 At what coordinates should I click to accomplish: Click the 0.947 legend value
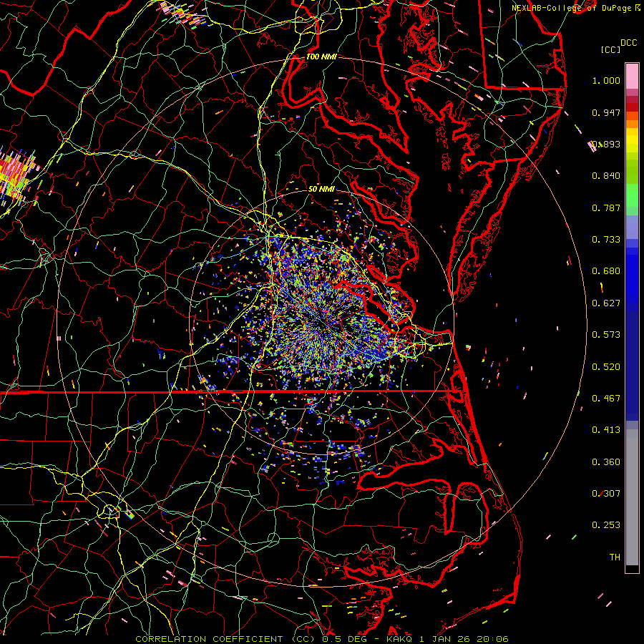pyautogui.click(x=606, y=112)
